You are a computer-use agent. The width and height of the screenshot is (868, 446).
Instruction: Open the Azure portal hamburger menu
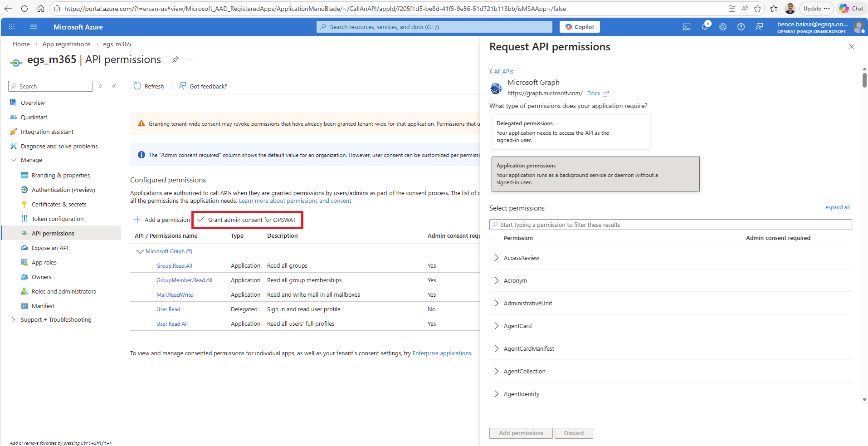[x=34, y=27]
